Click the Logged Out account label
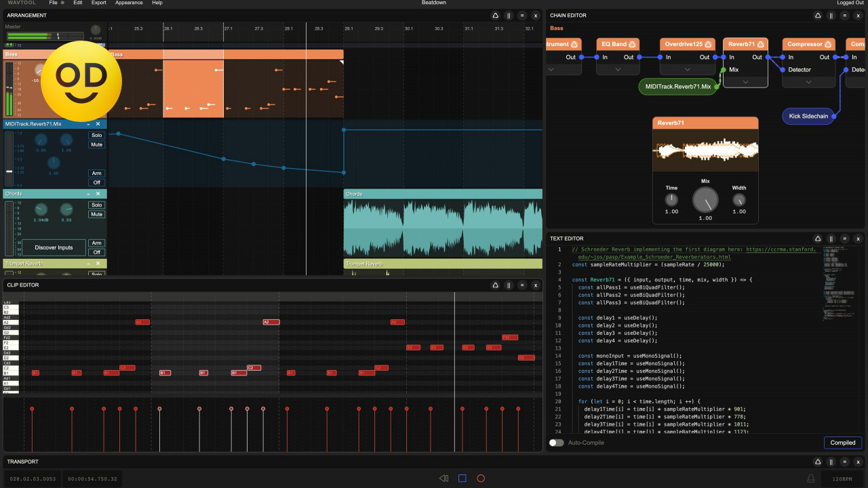The height and width of the screenshot is (488, 868). [850, 3]
